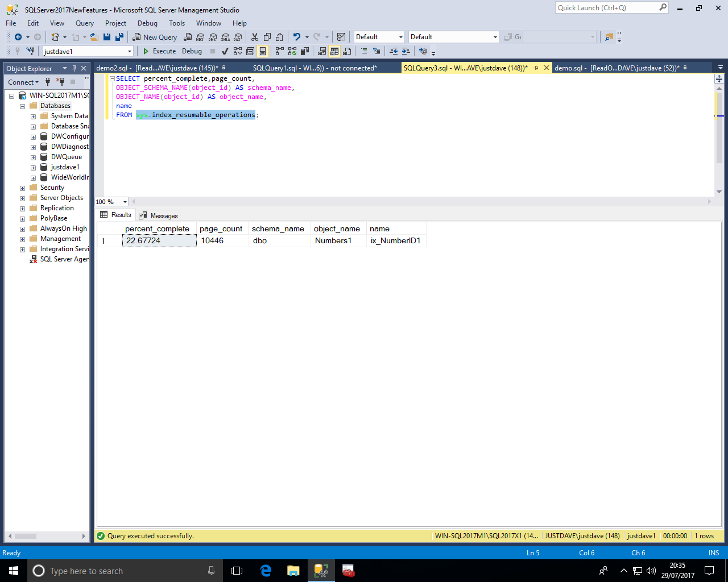Open the Query menu

click(x=84, y=23)
